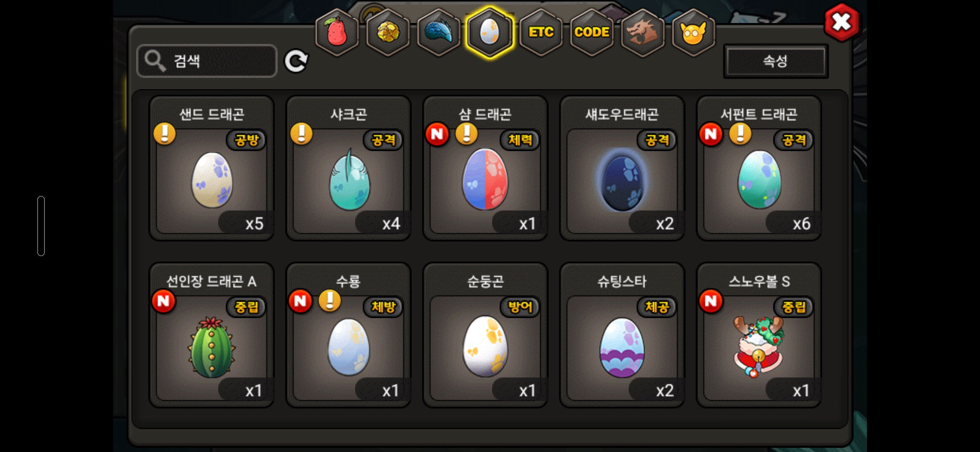Close the inventory with red X
Image resolution: width=980 pixels, height=452 pixels.
coord(841,22)
